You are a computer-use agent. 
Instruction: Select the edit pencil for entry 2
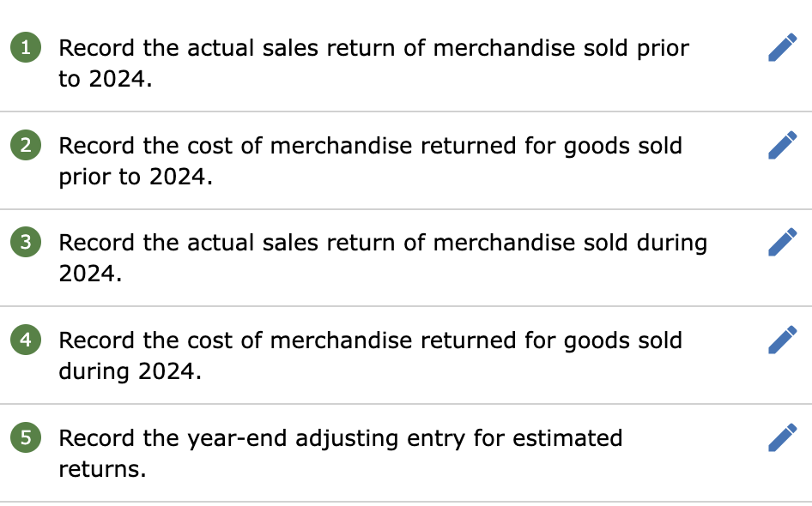tap(782, 145)
